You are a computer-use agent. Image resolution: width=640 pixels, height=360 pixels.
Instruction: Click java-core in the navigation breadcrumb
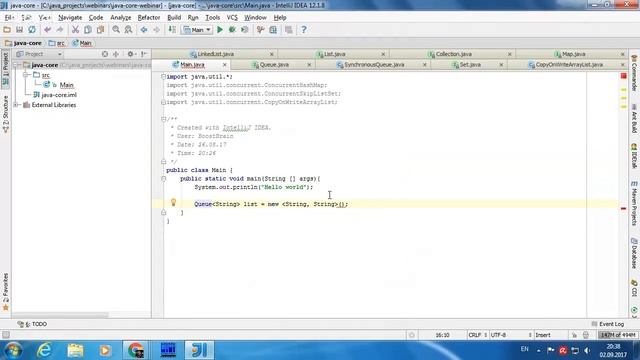[x=24, y=43]
